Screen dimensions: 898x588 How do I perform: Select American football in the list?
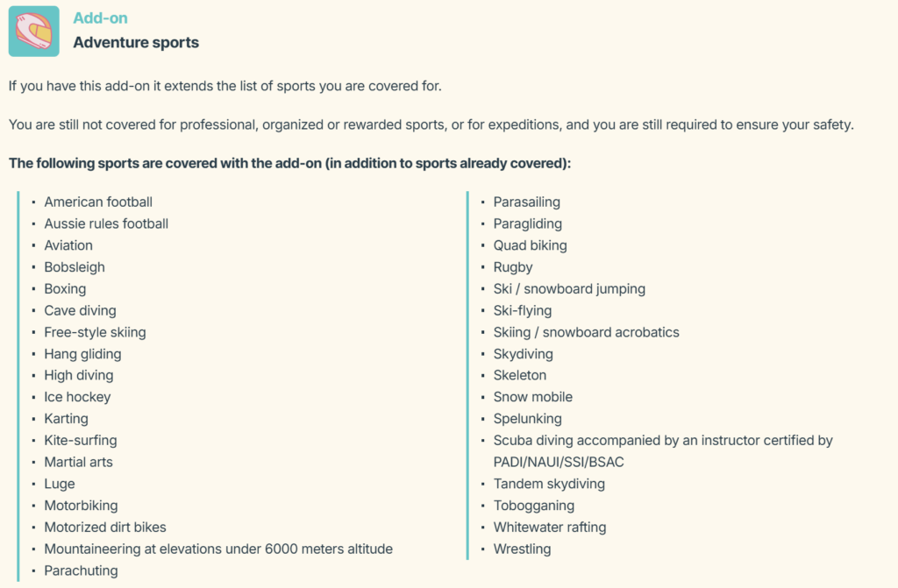pos(98,202)
